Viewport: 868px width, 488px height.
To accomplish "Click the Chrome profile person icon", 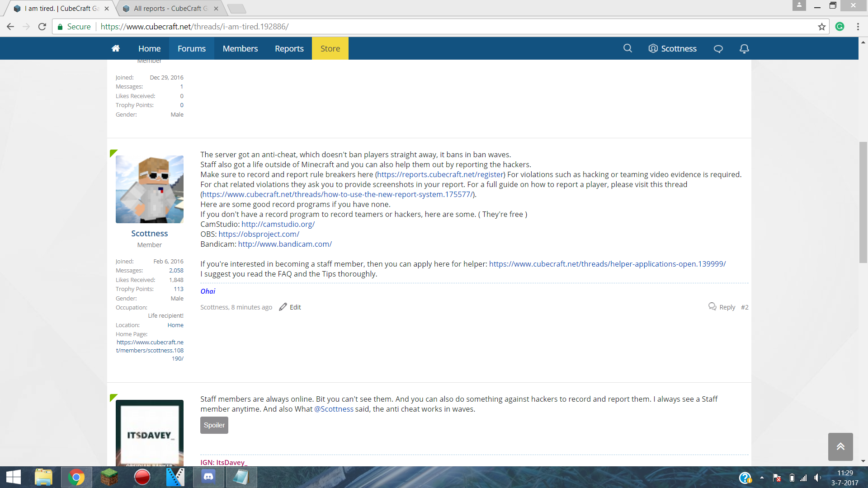I will coord(799,5).
